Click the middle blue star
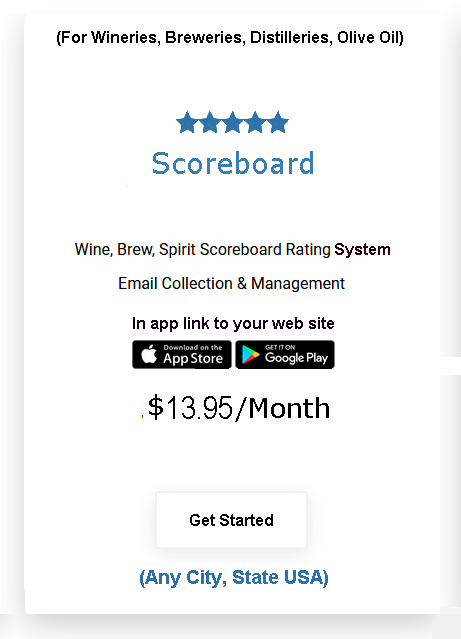Image resolution: width=461 pixels, height=639 pixels. point(232,122)
